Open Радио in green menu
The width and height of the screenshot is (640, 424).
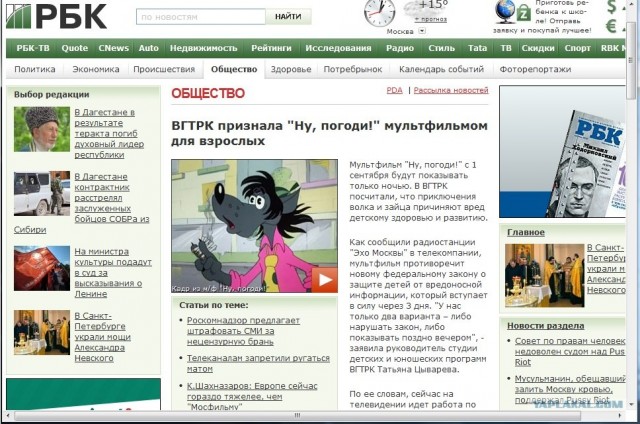[x=400, y=48]
